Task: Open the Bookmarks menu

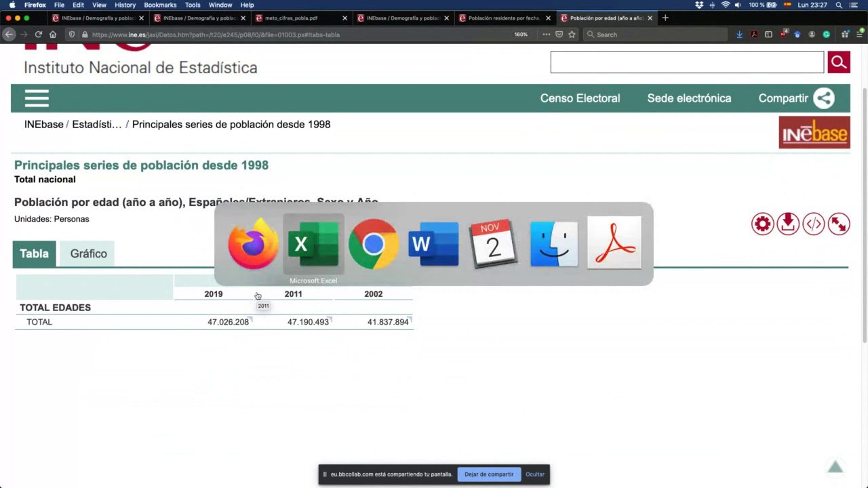Action: pyautogui.click(x=160, y=5)
